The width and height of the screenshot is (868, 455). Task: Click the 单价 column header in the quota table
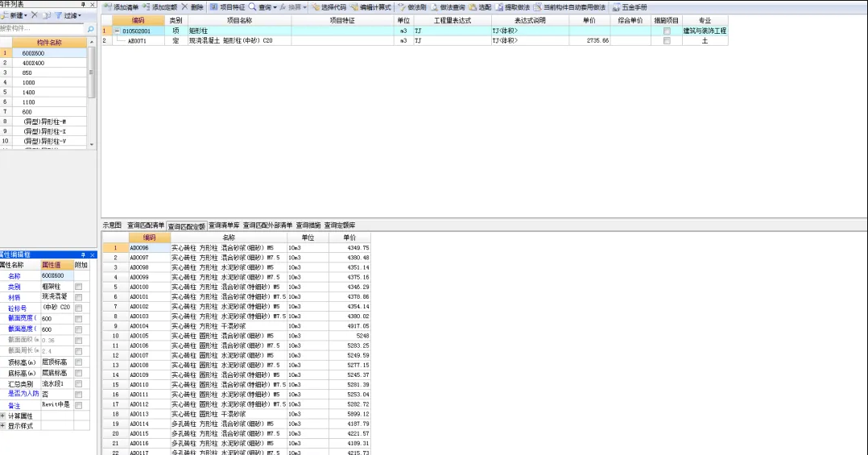(349, 238)
